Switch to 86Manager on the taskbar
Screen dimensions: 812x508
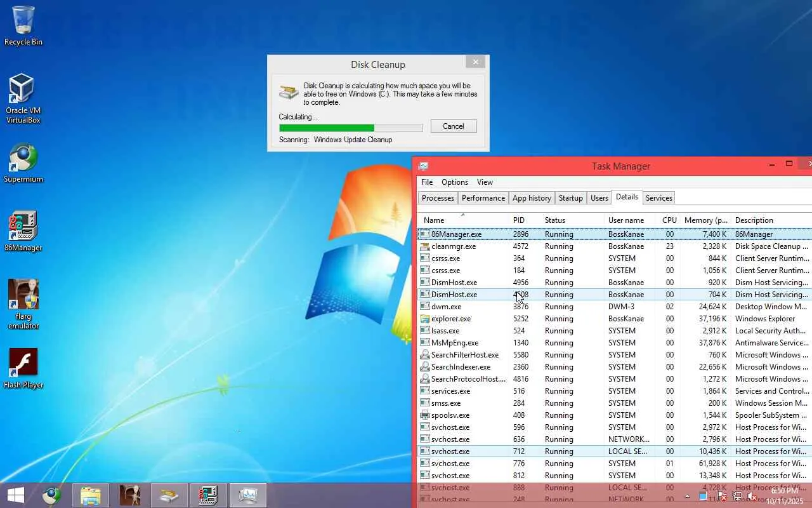point(209,495)
